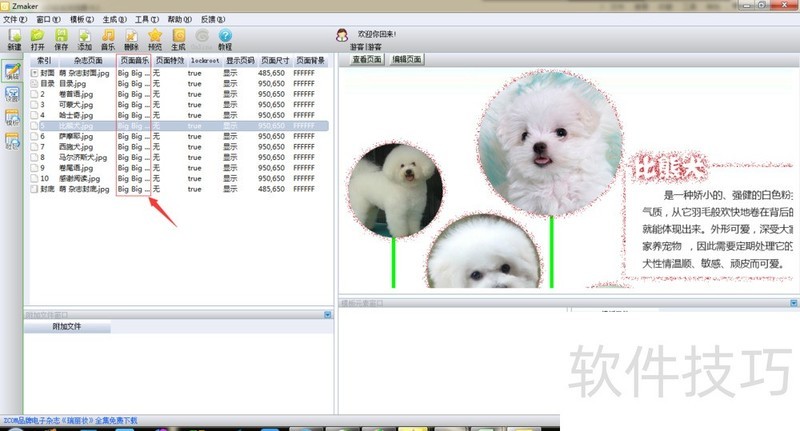Viewport: 800px width, 431px height.
Task: Select the 马尔济斯犬.jpg page row
Action: point(179,157)
